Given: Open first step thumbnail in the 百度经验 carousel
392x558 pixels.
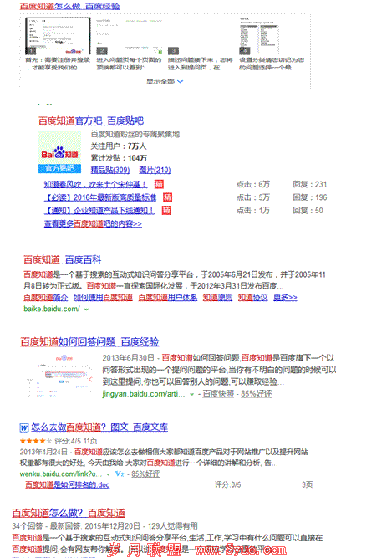Looking at the screenshot, I should click(x=58, y=36).
